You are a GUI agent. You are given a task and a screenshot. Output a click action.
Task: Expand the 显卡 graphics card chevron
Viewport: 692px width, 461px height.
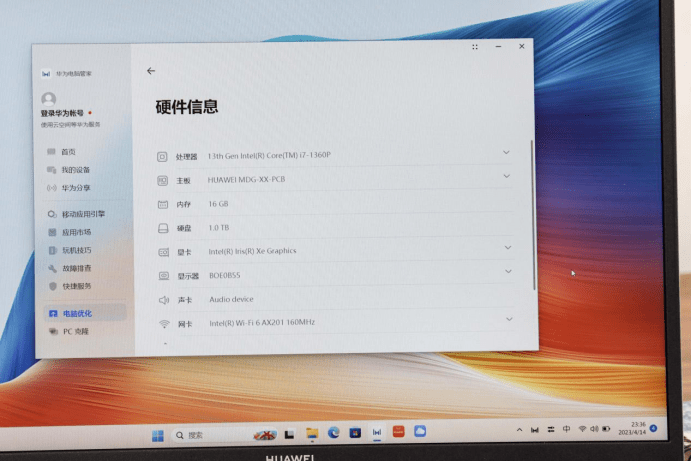tap(508, 247)
